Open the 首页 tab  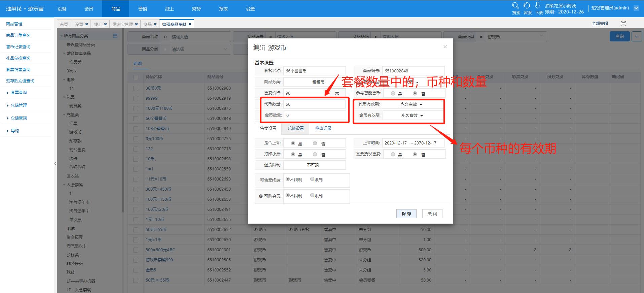click(64, 24)
